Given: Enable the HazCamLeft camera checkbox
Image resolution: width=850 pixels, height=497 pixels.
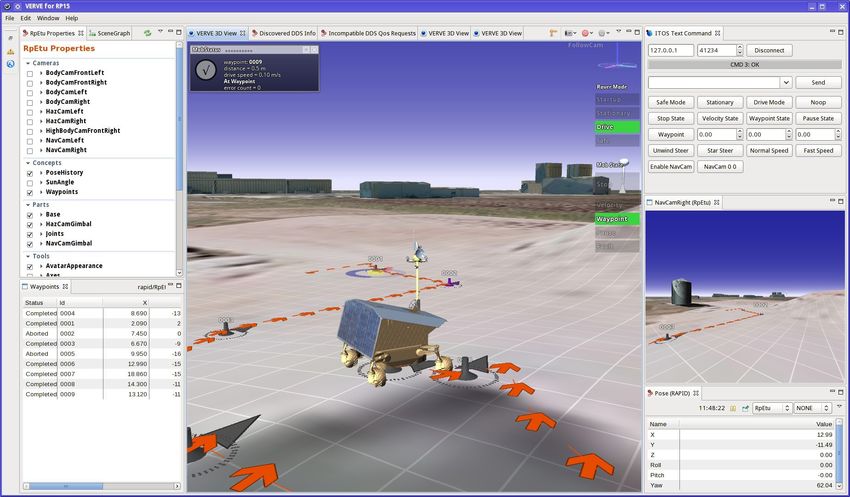Looking at the screenshot, I should 30,112.
